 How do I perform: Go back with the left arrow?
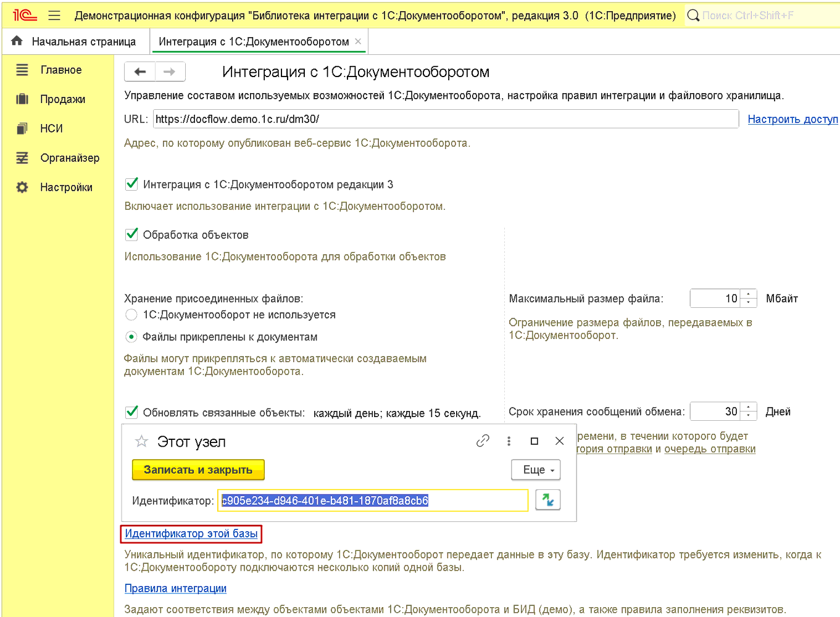click(140, 72)
